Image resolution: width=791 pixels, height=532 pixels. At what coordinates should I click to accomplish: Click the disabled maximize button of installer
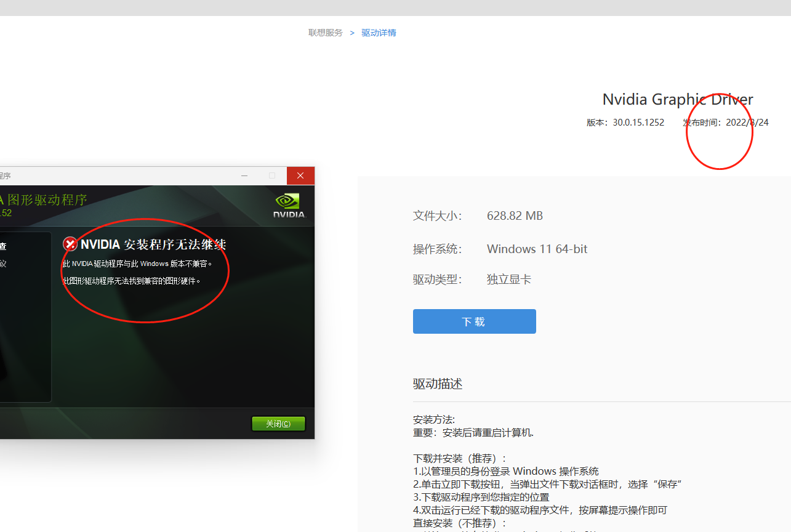(272, 175)
